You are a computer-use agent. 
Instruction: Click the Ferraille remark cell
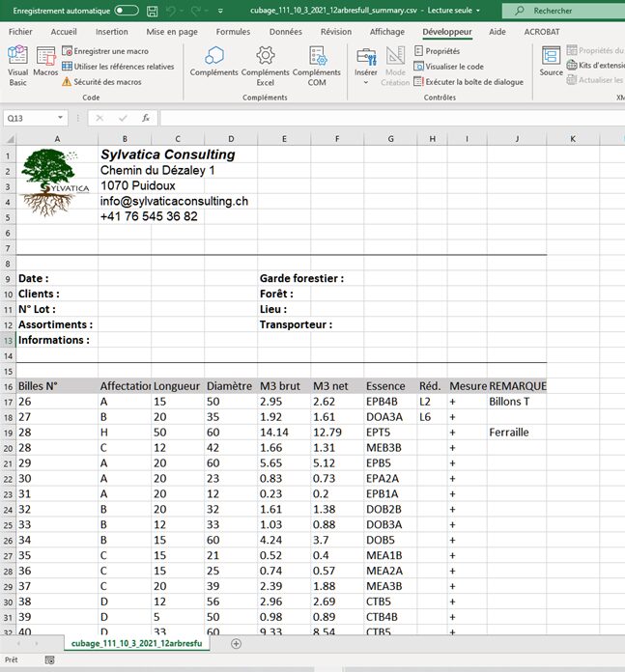517,433
